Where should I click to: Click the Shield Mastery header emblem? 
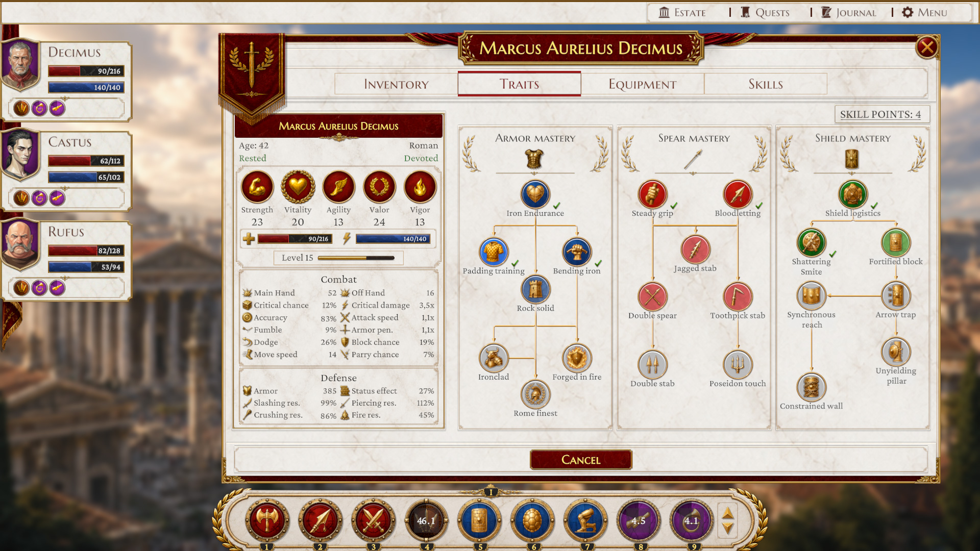(852, 159)
